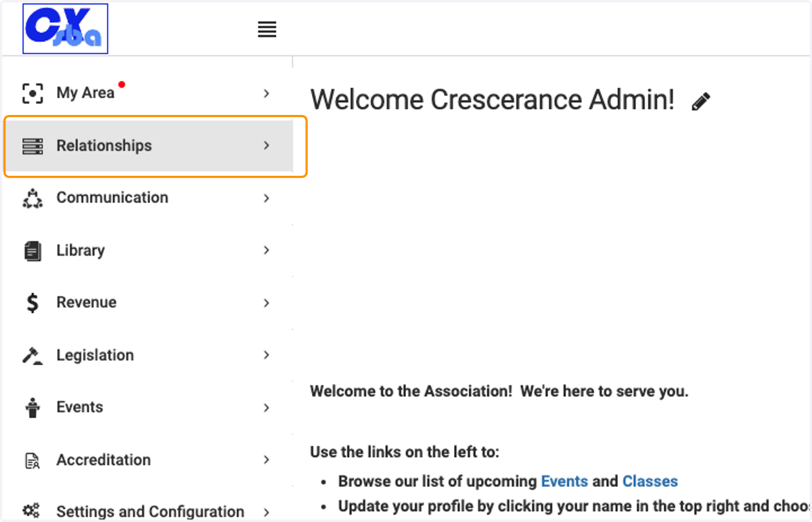This screenshot has height=522, width=812.
Task: Click the Accreditation certificate icon
Action: click(x=32, y=460)
